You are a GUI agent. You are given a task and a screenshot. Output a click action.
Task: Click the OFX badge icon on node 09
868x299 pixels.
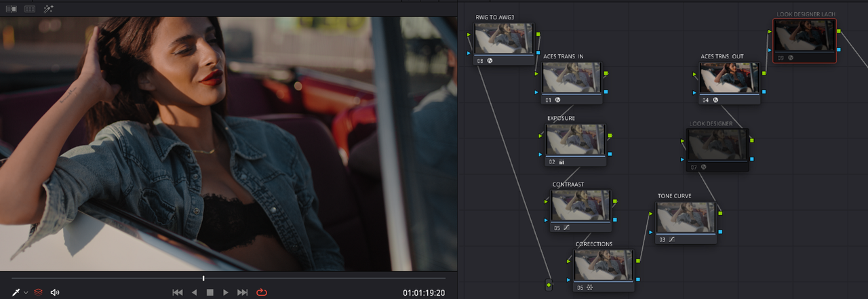(x=790, y=58)
